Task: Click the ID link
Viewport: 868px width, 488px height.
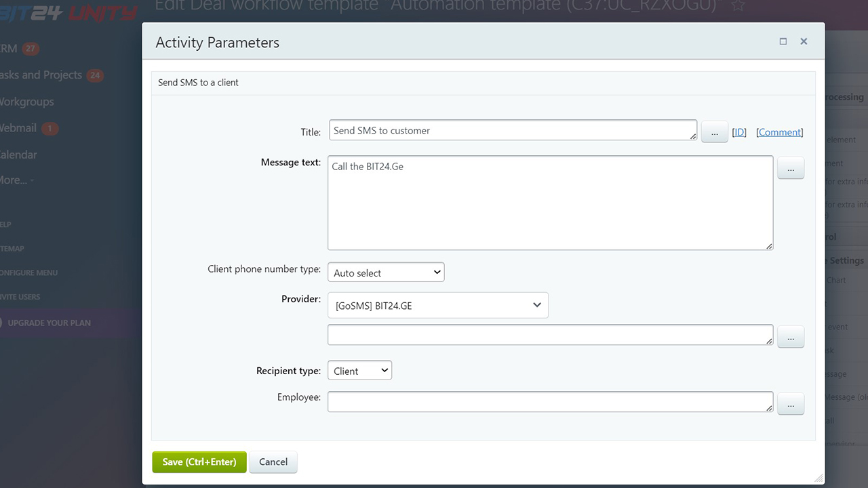Action: tap(739, 132)
